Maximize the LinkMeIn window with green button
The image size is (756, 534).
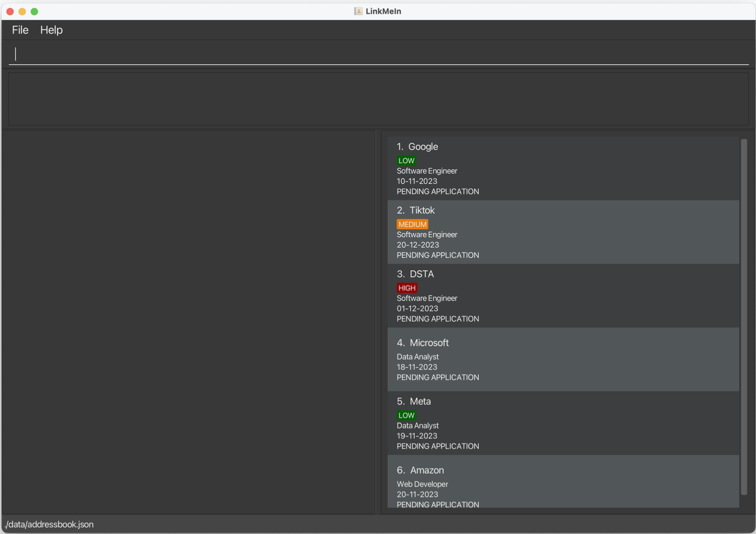tap(34, 11)
